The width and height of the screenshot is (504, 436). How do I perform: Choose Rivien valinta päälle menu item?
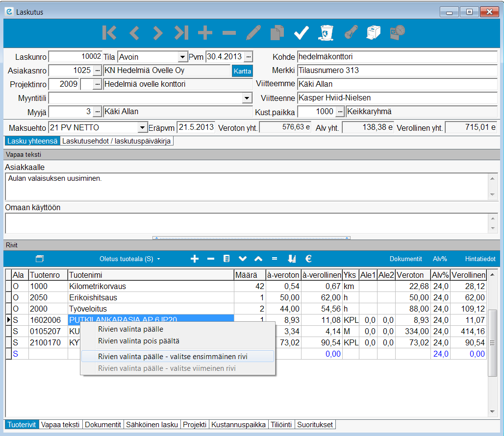[x=178, y=329]
